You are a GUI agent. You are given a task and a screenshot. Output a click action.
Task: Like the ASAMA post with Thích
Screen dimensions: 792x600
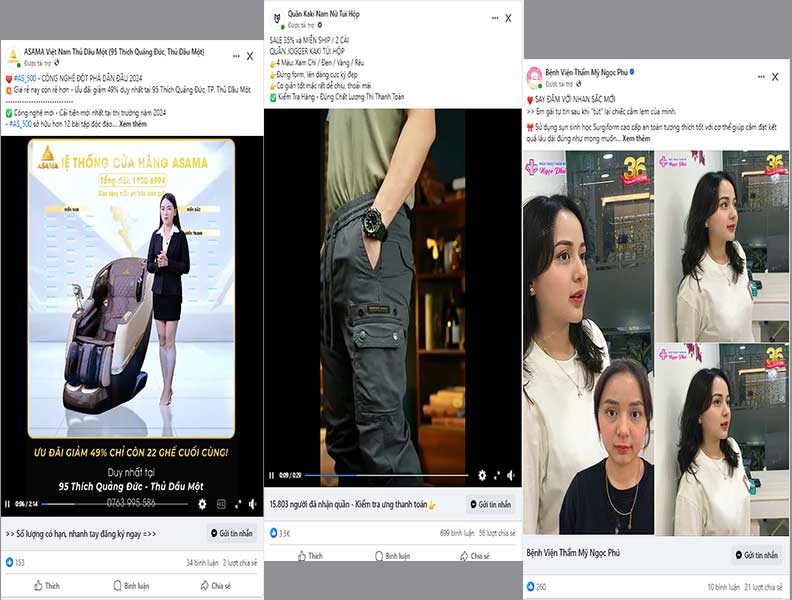tap(44, 585)
